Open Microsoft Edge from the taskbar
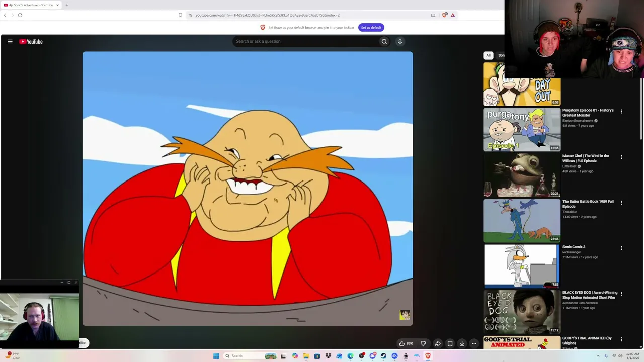Image resolution: width=644 pixels, height=362 pixels. point(350,356)
